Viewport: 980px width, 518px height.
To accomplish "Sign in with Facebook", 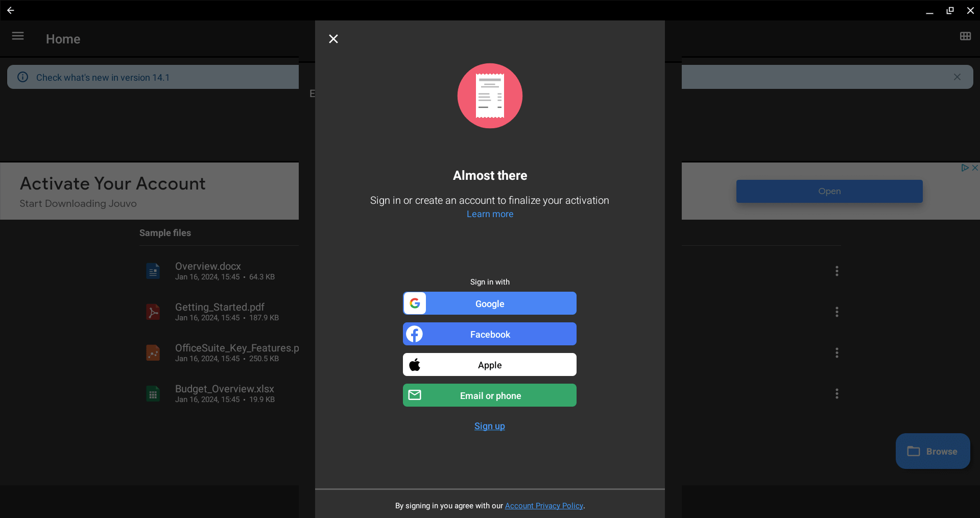I will 489,334.
